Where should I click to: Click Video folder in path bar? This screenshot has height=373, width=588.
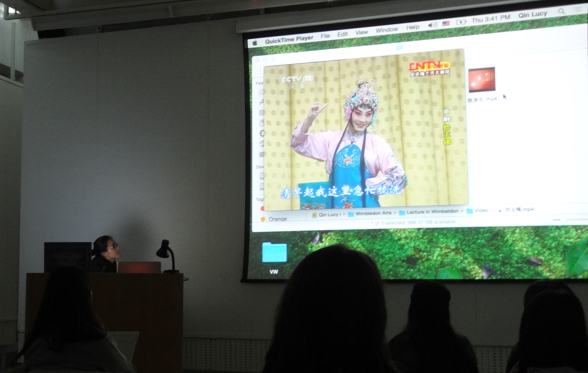pyautogui.click(x=478, y=210)
